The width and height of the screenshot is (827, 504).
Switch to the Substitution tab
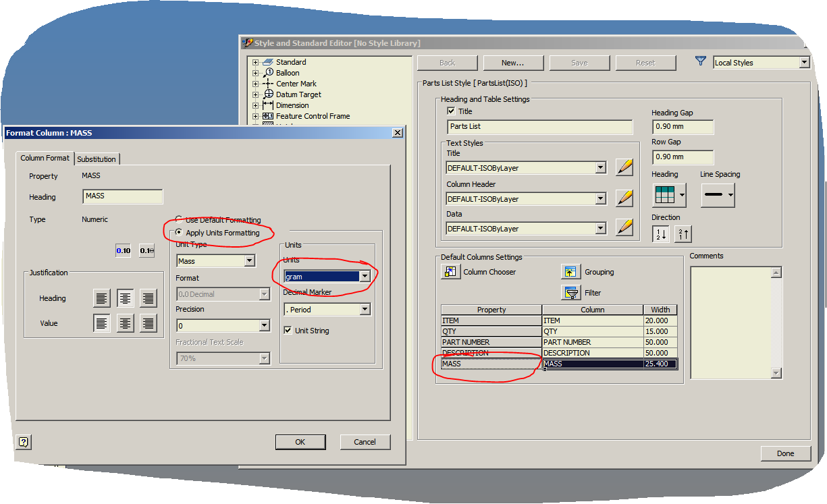tap(97, 158)
